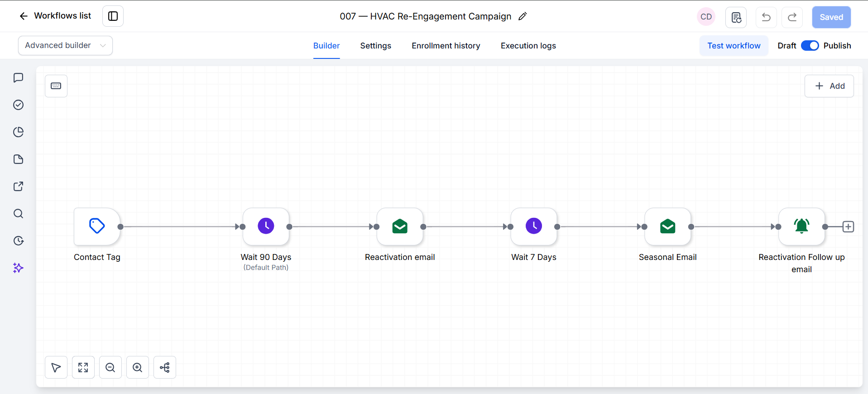Click the Add button on canvas
This screenshot has width=868, height=394.
pyautogui.click(x=829, y=86)
